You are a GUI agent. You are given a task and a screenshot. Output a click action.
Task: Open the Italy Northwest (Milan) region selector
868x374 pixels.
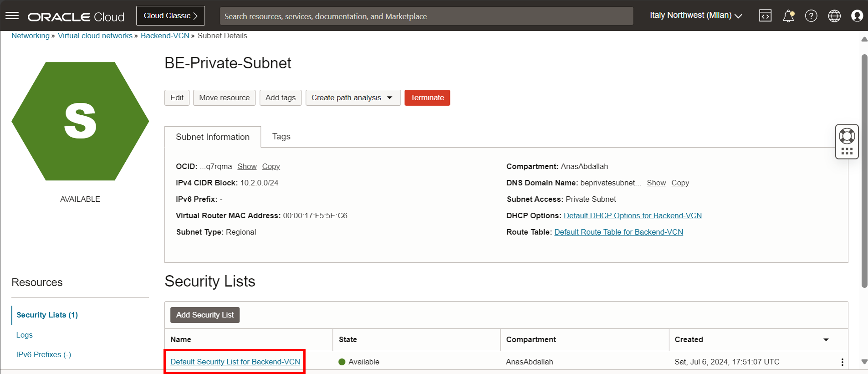(696, 15)
